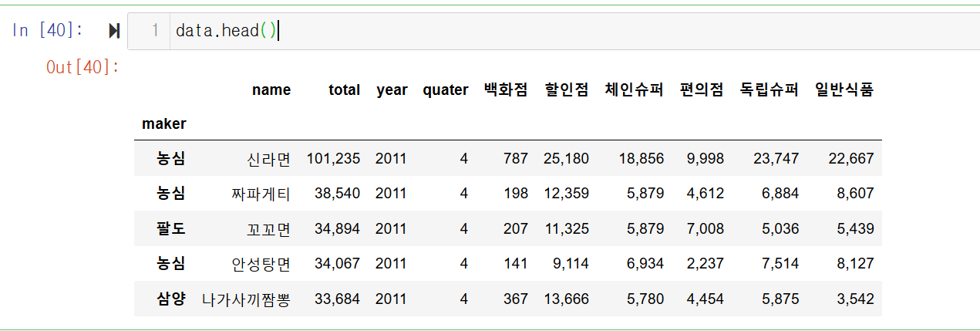
Task: Click the total value 33,684
Action: point(337,299)
